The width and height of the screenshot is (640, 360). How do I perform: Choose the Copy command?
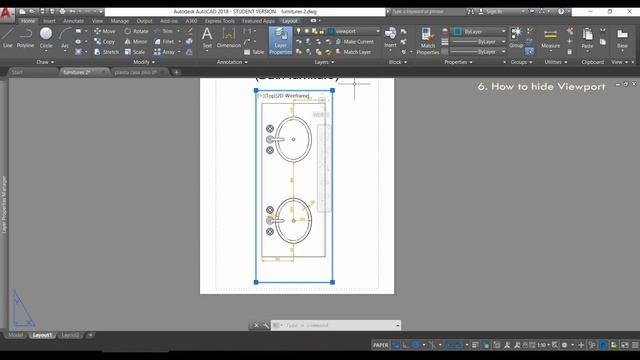[104, 42]
